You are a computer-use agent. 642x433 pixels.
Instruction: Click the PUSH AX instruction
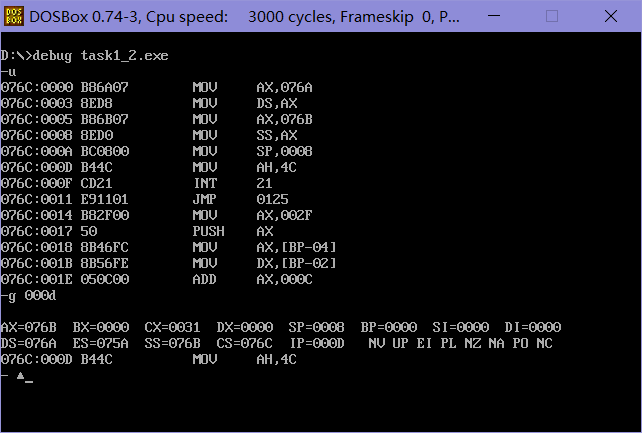233,231
